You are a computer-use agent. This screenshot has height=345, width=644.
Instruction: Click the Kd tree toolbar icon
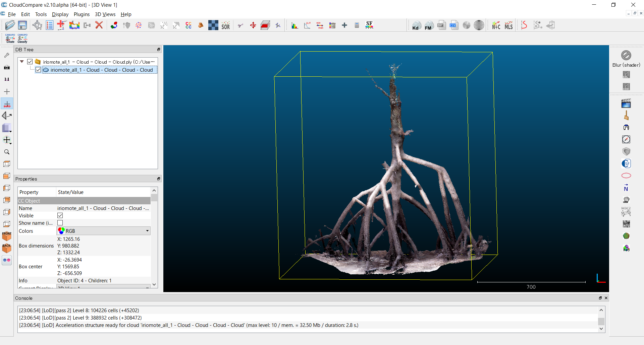416,25
